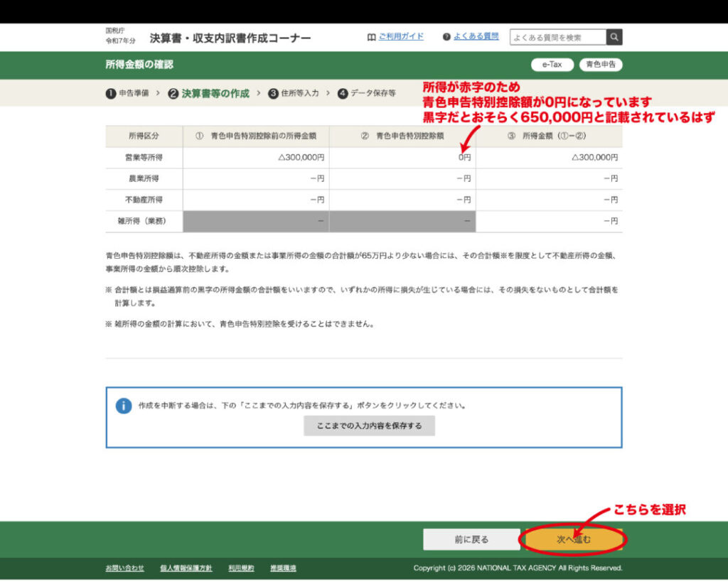Click step 1 circle for 申告準備
Viewport: 728px width, 582px height.
(111, 93)
